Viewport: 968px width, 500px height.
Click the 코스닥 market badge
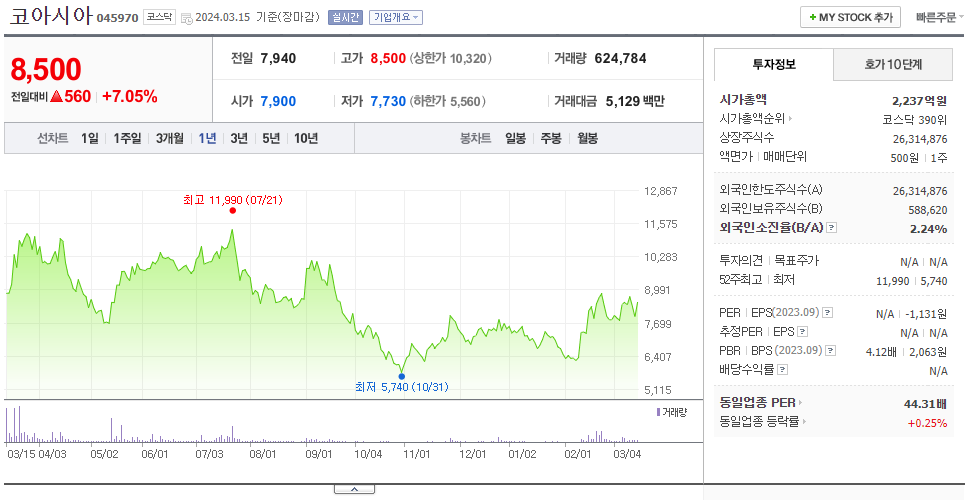coord(160,17)
